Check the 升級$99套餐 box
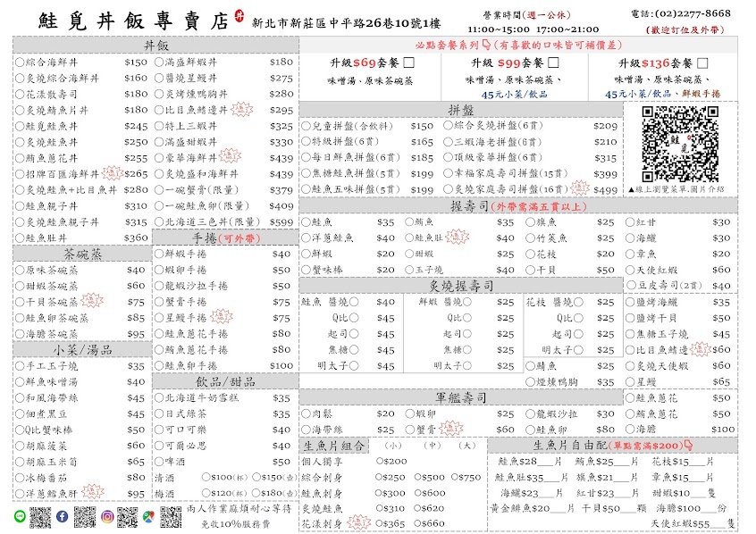 click(x=553, y=63)
